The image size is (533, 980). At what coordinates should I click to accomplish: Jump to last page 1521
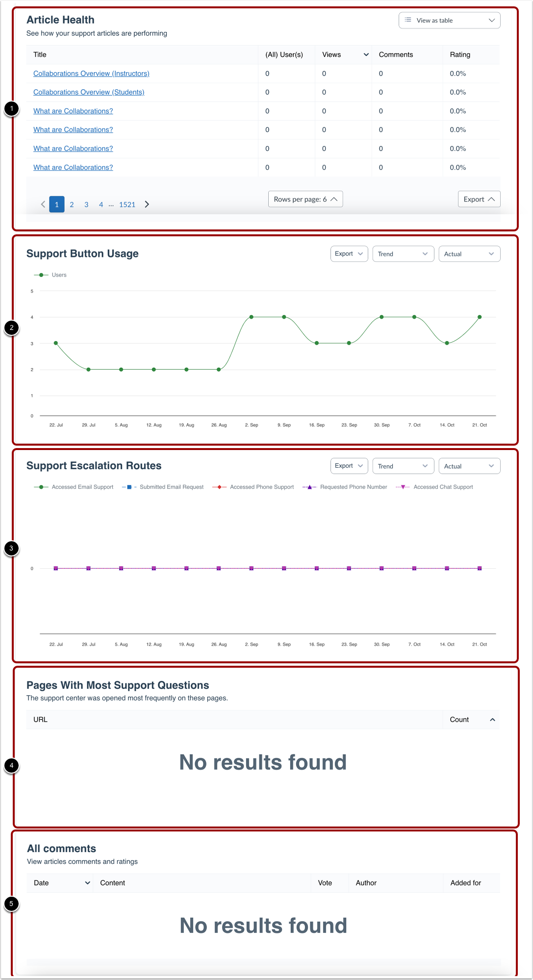coord(127,204)
